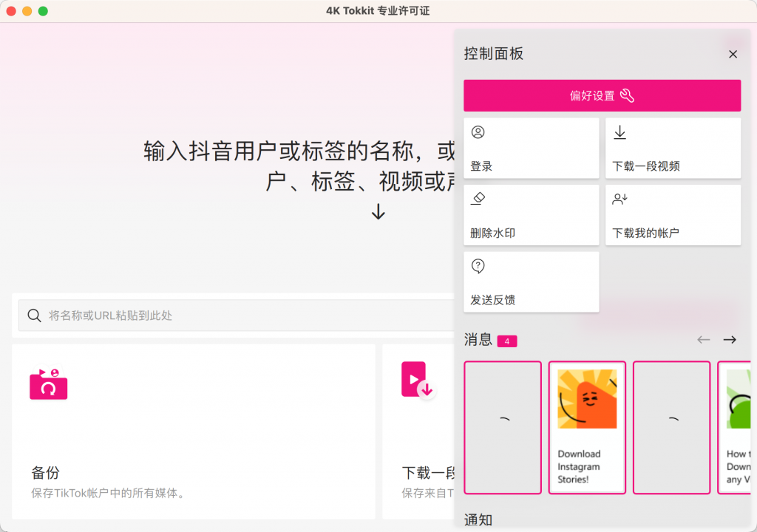Click the 登录 link to sign in
Screen dimensions: 757x532
pyautogui.click(x=481, y=166)
